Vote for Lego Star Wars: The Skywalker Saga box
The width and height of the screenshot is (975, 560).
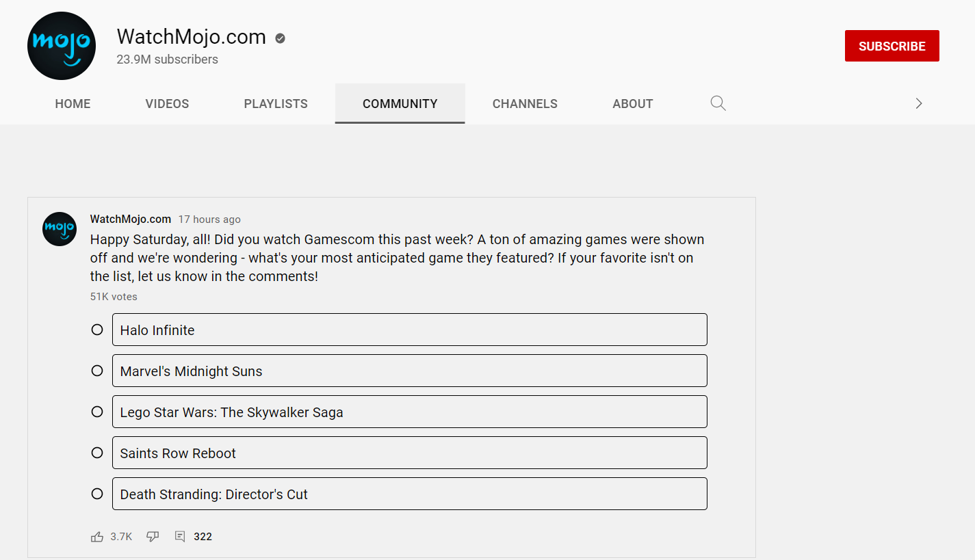tap(410, 412)
